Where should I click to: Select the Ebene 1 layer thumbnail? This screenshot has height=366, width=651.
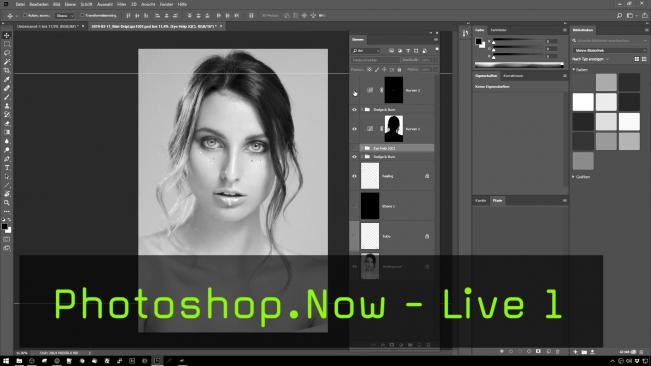[370, 206]
